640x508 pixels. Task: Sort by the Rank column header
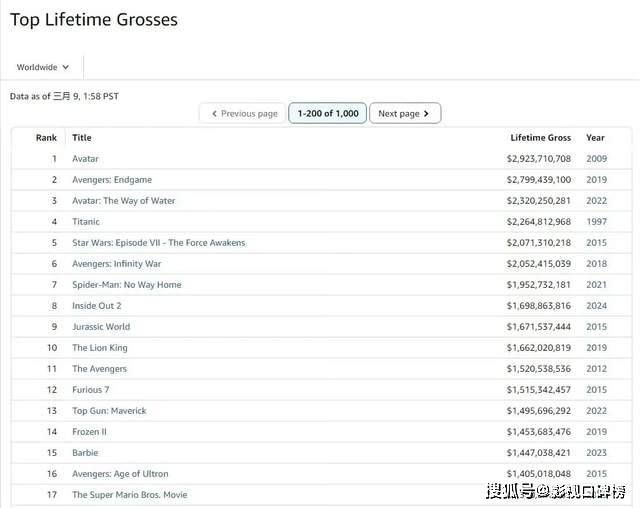46,138
